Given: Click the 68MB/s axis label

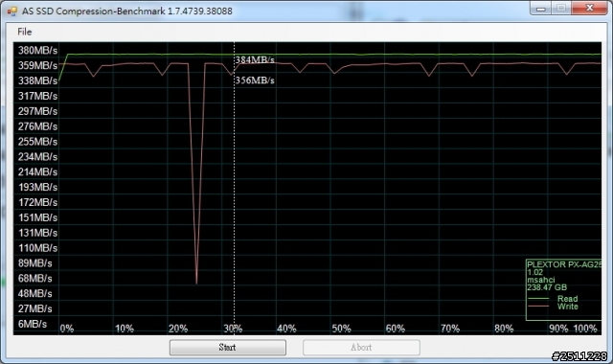Looking at the screenshot, I should pyautogui.click(x=34, y=279).
